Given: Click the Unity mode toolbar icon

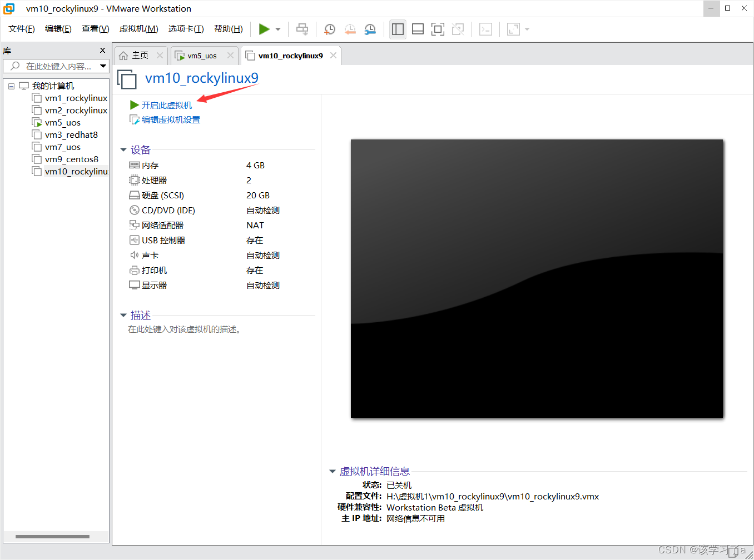Looking at the screenshot, I should [x=458, y=29].
